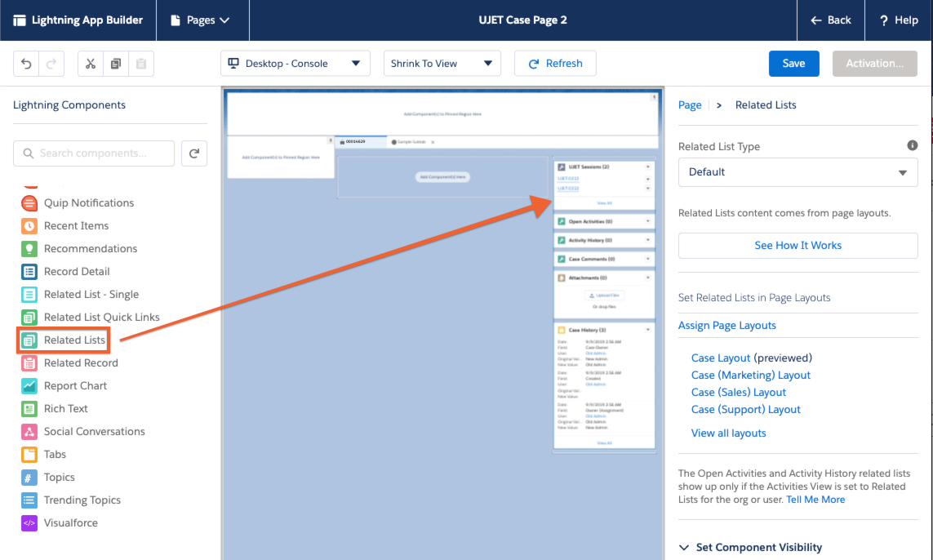Select the Quip Notifications component icon
The height and width of the screenshot is (560, 933).
click(29, 203)
